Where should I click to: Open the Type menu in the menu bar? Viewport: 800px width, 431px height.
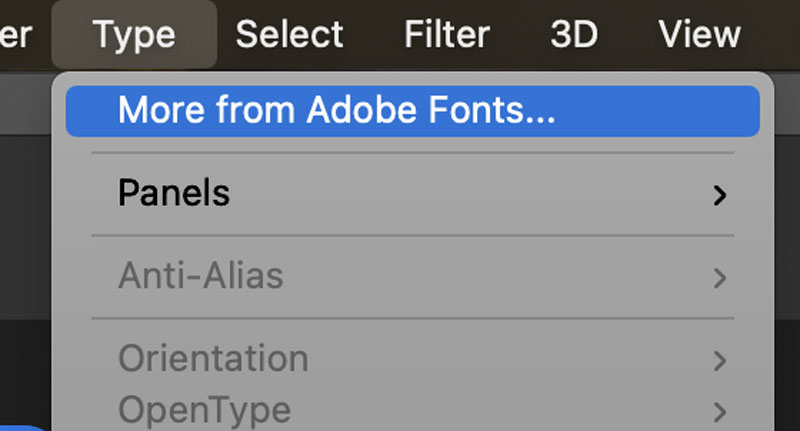[134, 35]
